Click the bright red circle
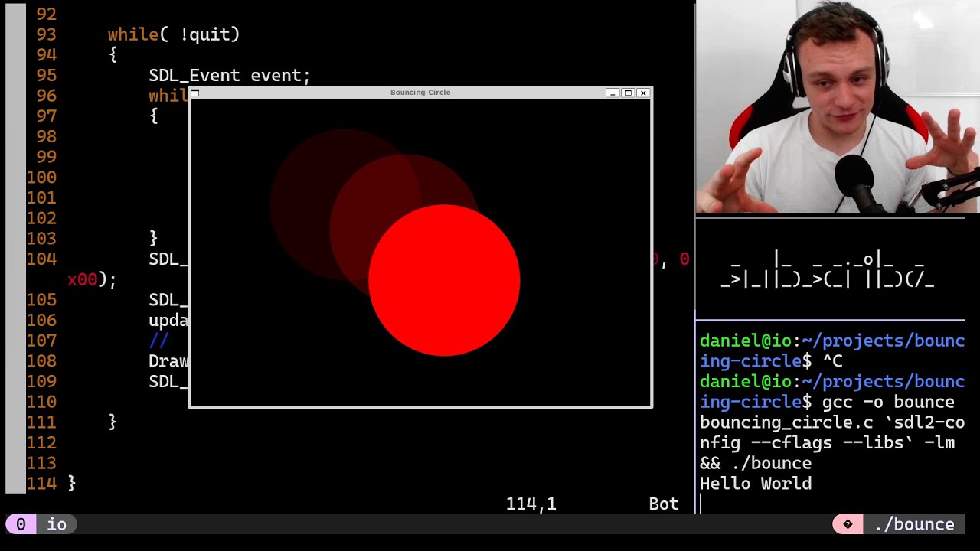980x551 pixels. (444, 280)
